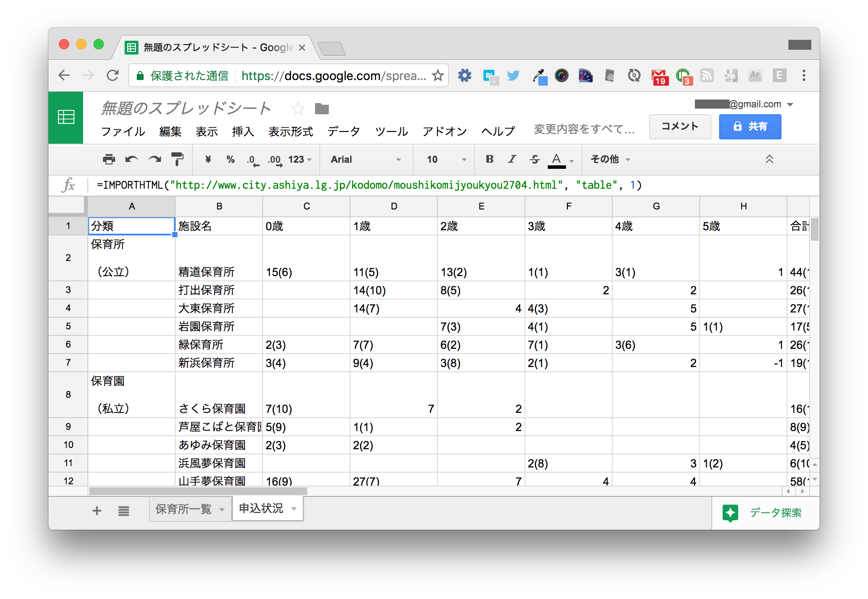Image resolution: width=868 pixels, height=599 pixels.
Task: Open the move to folder icon
Action: 322,109
